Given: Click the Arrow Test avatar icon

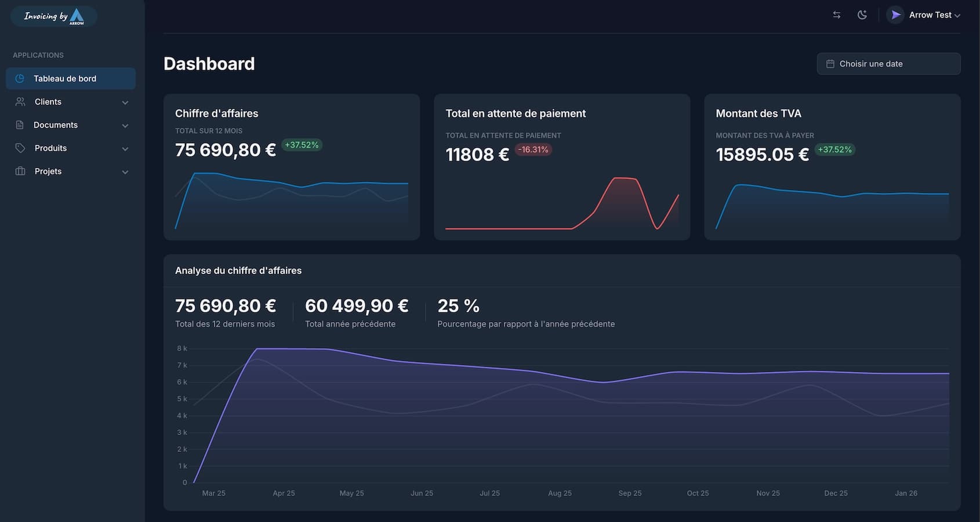Looking at the screenshot, I should tap(895, 14).
